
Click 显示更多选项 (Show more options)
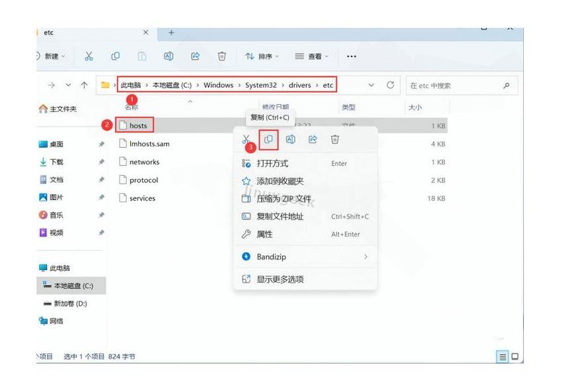[281, 279]
